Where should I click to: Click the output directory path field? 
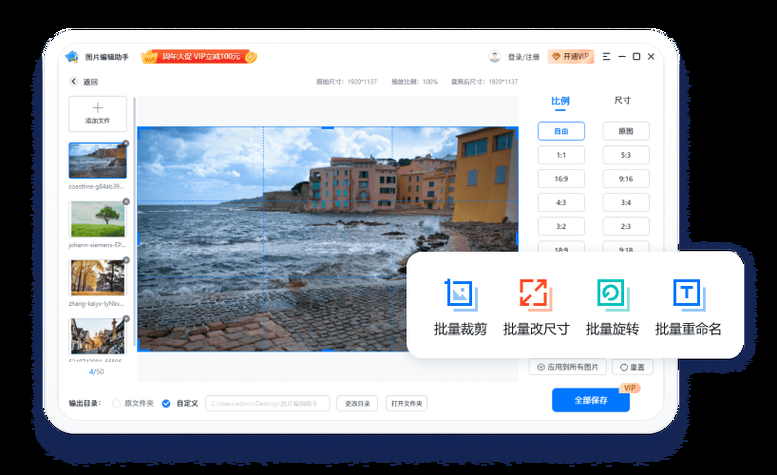click(x=268, y=404)
